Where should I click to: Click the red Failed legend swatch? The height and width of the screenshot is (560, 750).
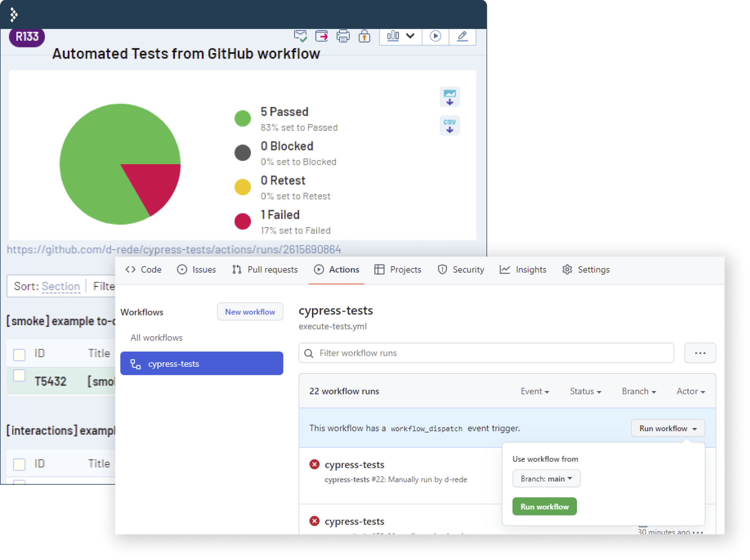pyautogui.click(x=242, y=221)
